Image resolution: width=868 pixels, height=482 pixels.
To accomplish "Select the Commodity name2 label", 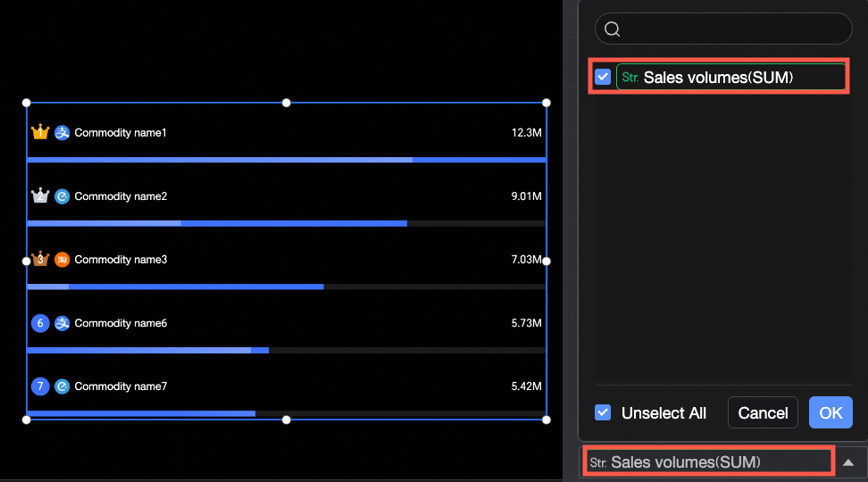I will click(x=121, y=196).
